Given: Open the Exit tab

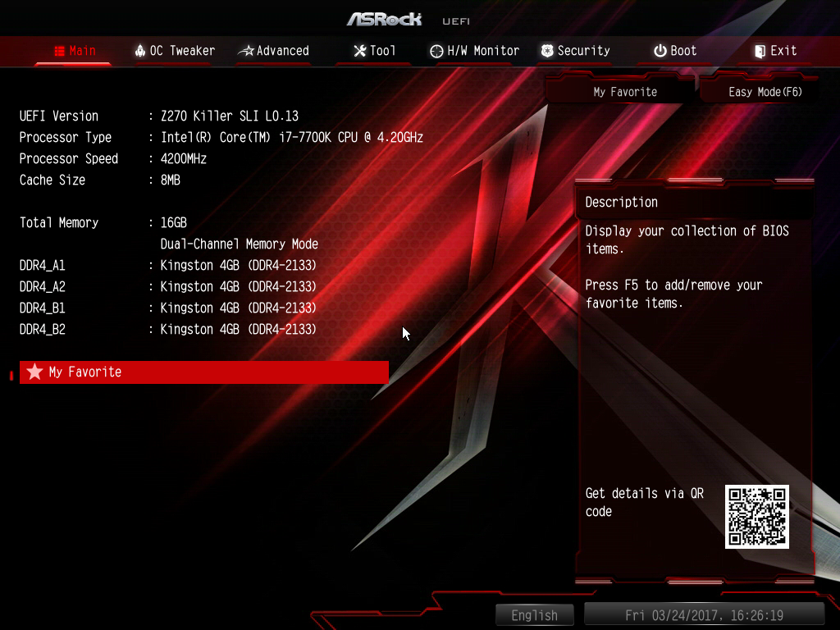Looking at the screenshot, I should 783,51.
